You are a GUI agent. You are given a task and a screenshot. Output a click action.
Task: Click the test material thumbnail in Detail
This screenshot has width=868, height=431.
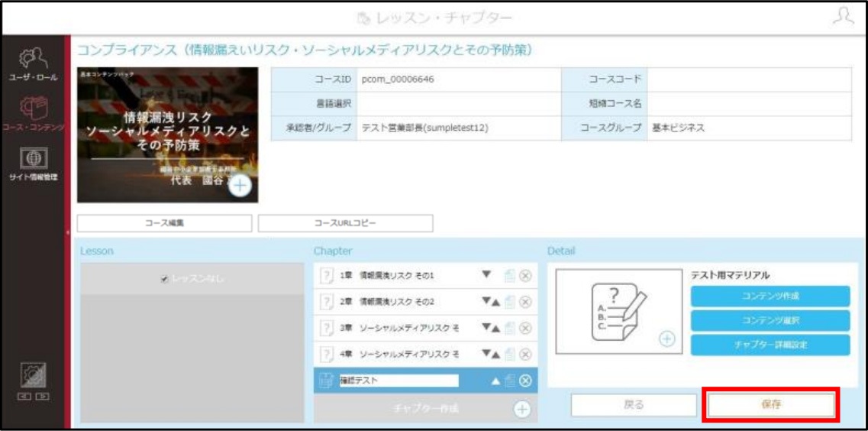coord(619,312)
